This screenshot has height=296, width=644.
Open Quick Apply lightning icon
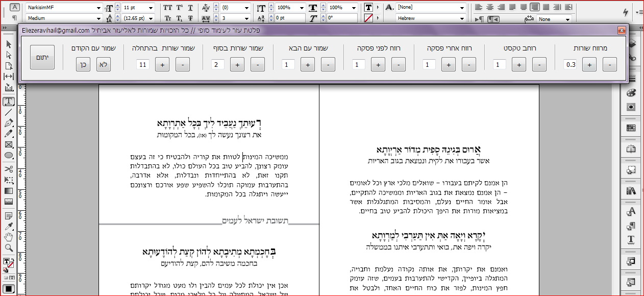pyautogui.click(x=626, y=12)
